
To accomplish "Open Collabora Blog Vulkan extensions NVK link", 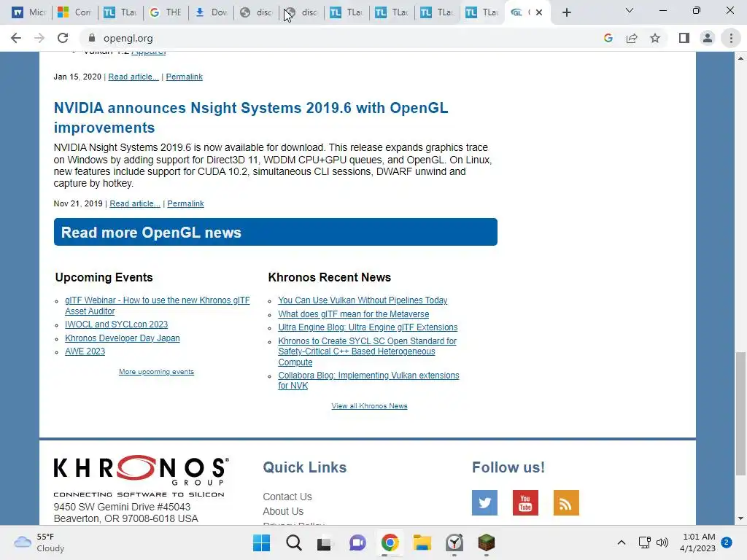I will coord(368,381).
